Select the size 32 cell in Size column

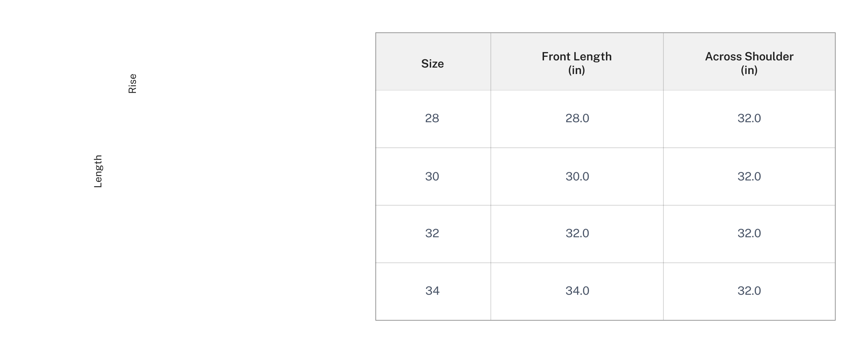point(432,233)
